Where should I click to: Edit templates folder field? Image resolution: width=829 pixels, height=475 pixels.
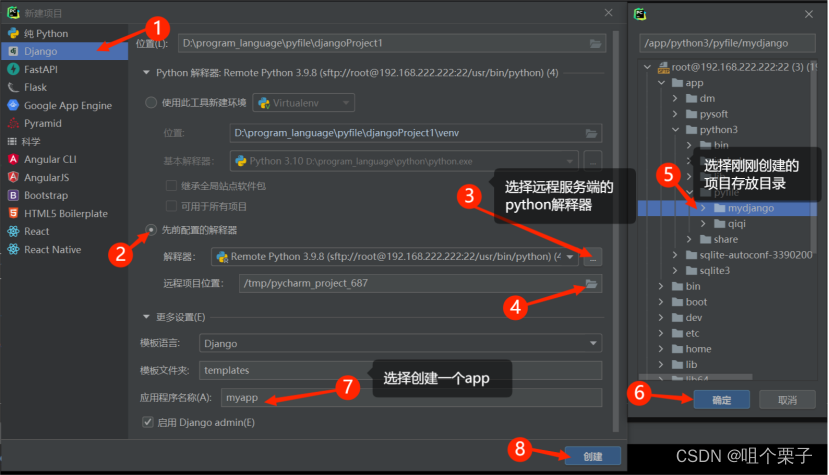(x=400, y=370)
